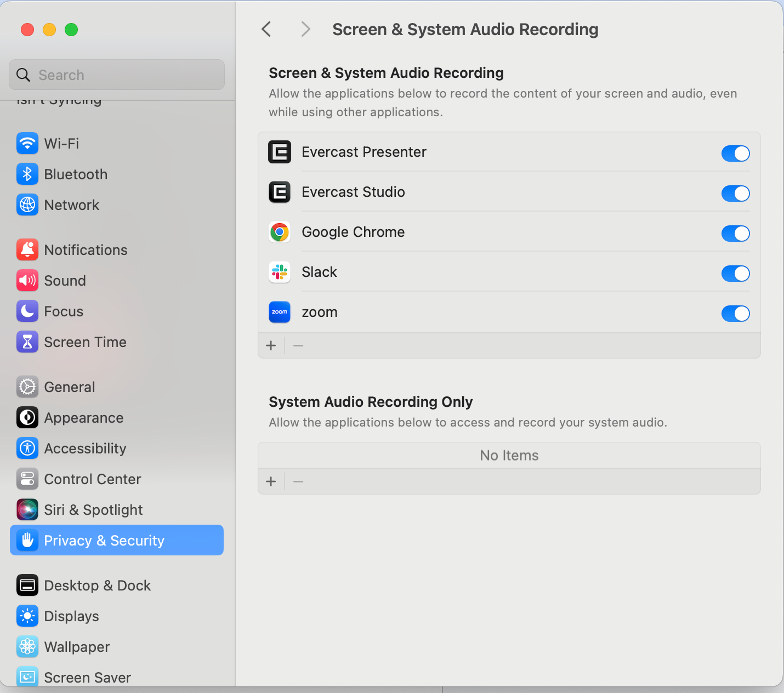Screen dimensions: 784x693
Task: Click the System Audio Recording Only heading
Action: (x=371, y=402)
